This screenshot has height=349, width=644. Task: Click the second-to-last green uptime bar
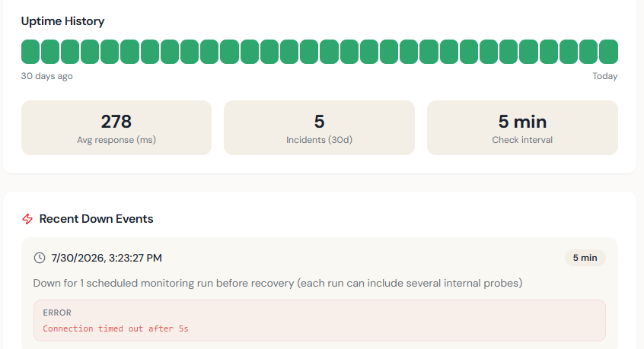tap(588, 52)
